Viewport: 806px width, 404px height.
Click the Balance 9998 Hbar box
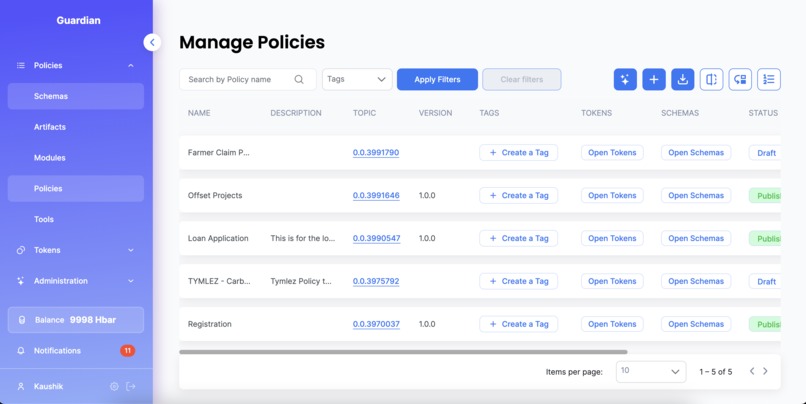click(x=76, y=320)
